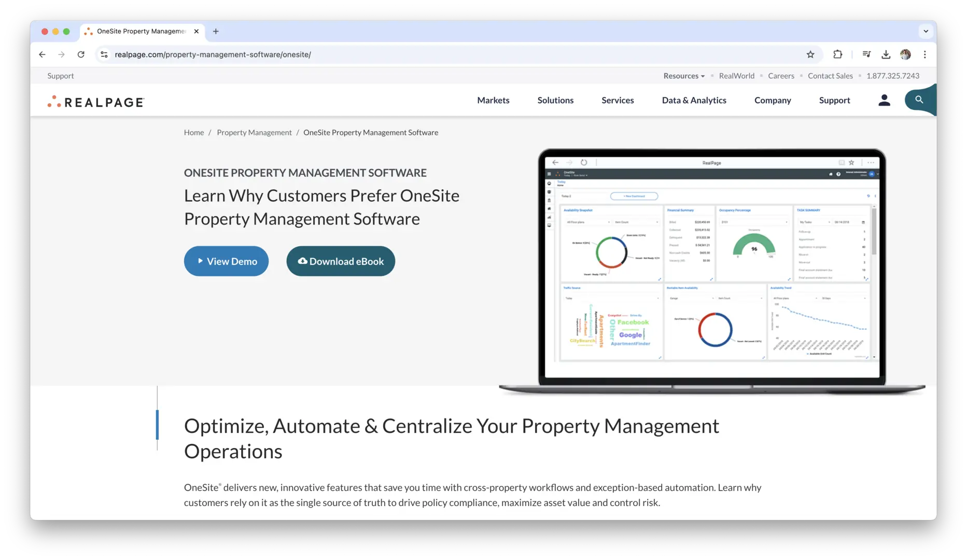Open the Solutions menu
The image size is (967, 560).
coord(555,100)
